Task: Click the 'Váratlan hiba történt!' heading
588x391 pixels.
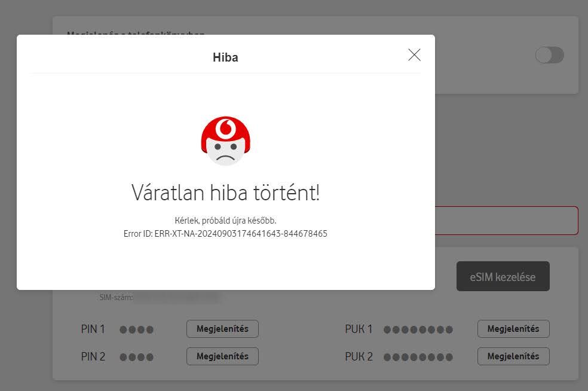Action: tap(225, 193)
